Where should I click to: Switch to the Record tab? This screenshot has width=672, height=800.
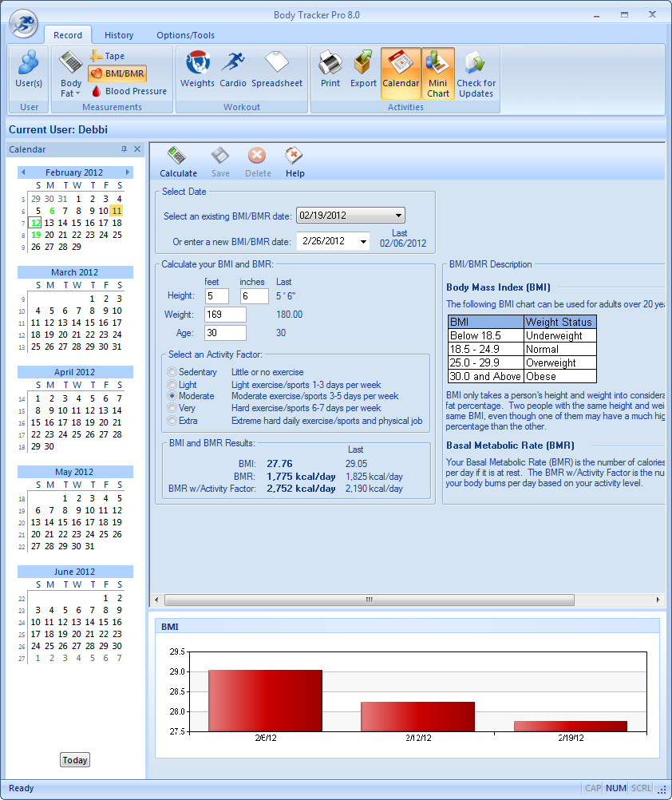pyautogui.click(x=68, y=35)
